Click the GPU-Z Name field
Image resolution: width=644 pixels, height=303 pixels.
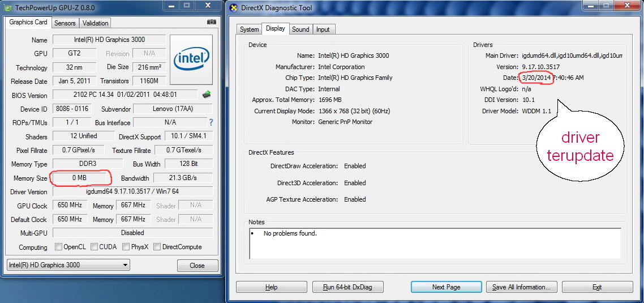pyautogui.click(x=109, y=40)
